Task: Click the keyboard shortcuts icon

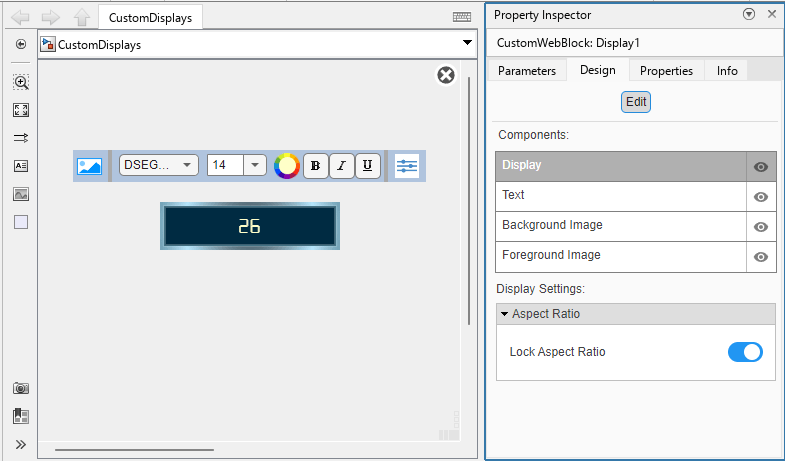Action: pos(462,17)
